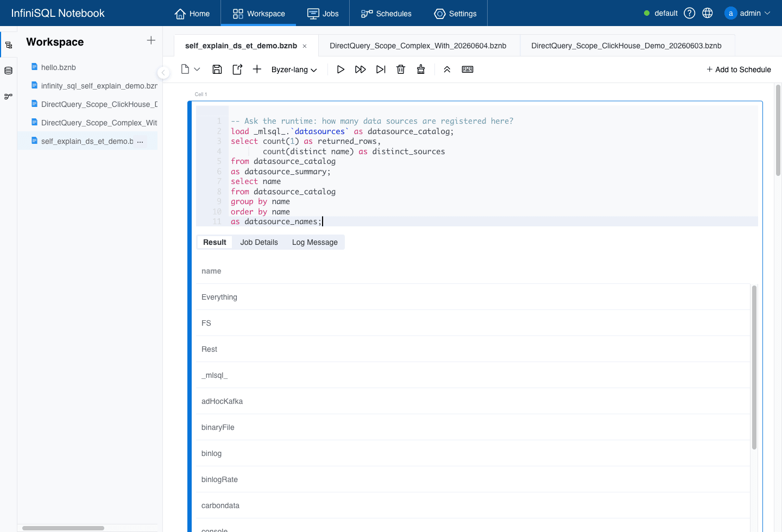Close the self_explain_ds_et_demo.bznb tab

point(305,46)
